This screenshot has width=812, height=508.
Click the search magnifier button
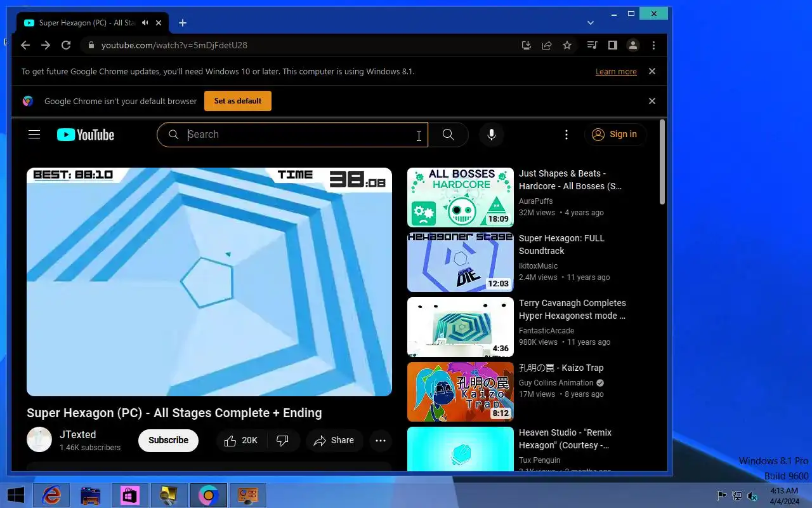pos(448,135)
